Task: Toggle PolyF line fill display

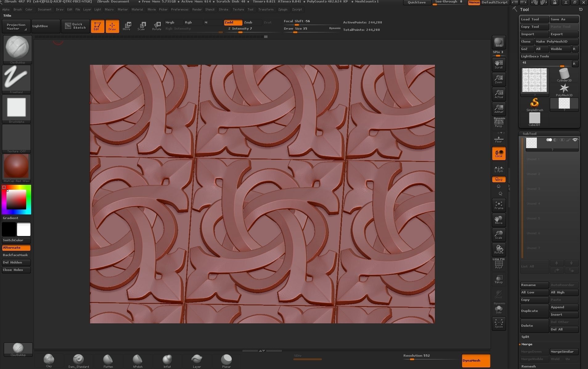Action: click(x=499, y=264)
